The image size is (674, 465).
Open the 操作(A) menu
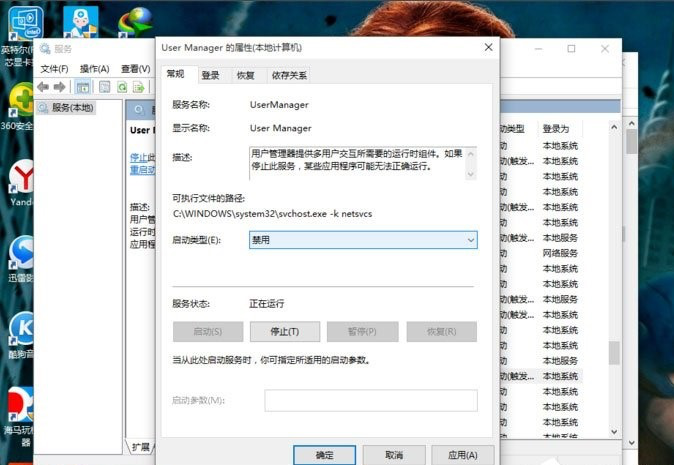[x=94, y=69]
